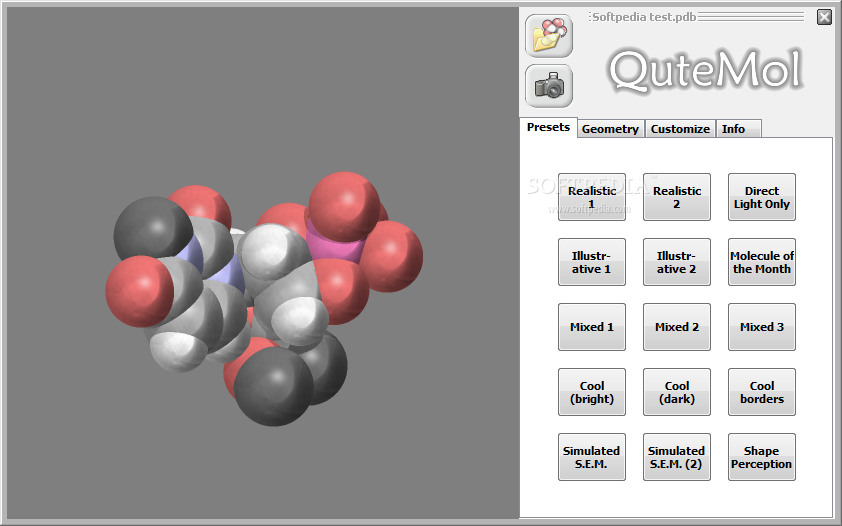Close the QuteMol window
The width and height of the screenshot is (842, 526).
pos(824,17)
